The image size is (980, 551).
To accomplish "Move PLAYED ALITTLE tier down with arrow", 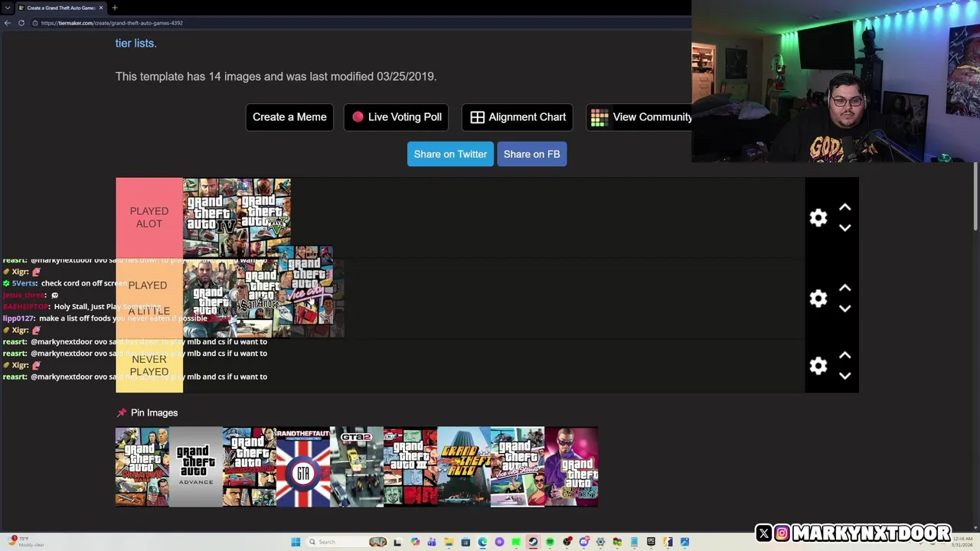I will 844,308.
